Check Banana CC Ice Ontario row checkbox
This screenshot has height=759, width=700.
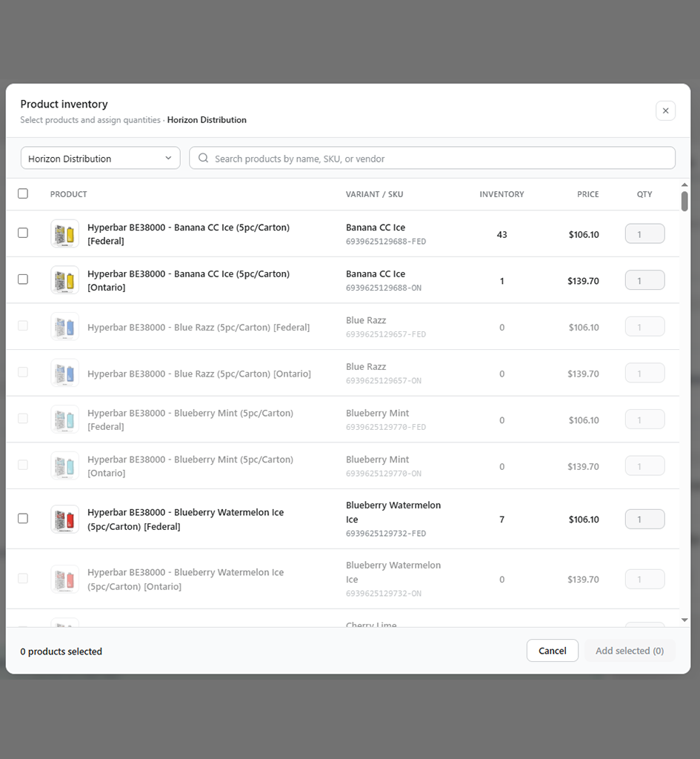23,279
